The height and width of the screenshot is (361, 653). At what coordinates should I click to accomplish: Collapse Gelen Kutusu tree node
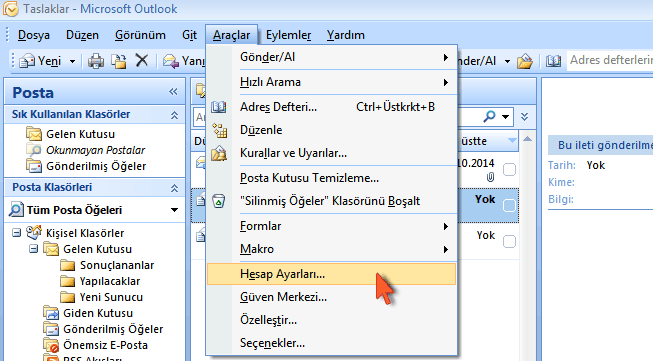[34, 249]
